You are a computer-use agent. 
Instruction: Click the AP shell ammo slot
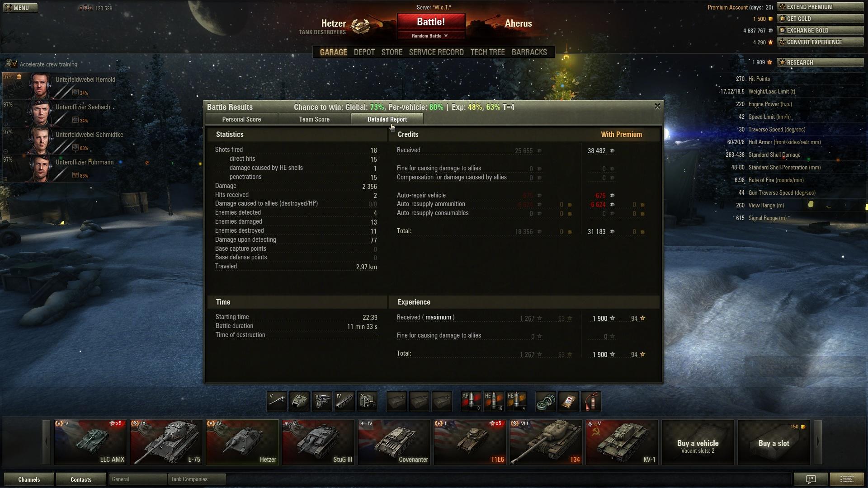tap(471, 401)
